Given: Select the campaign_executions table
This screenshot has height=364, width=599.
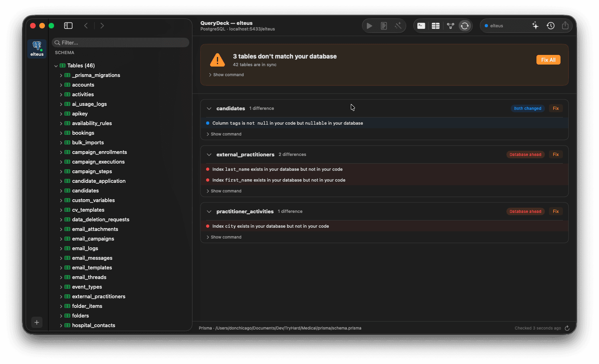Looking at the screenshot, I should (98, 162).
